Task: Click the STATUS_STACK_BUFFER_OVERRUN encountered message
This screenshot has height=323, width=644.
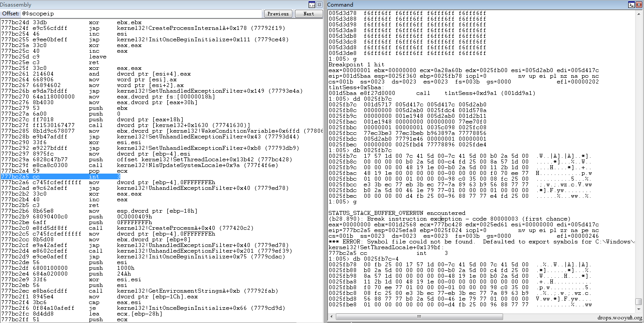Action: 397,213
